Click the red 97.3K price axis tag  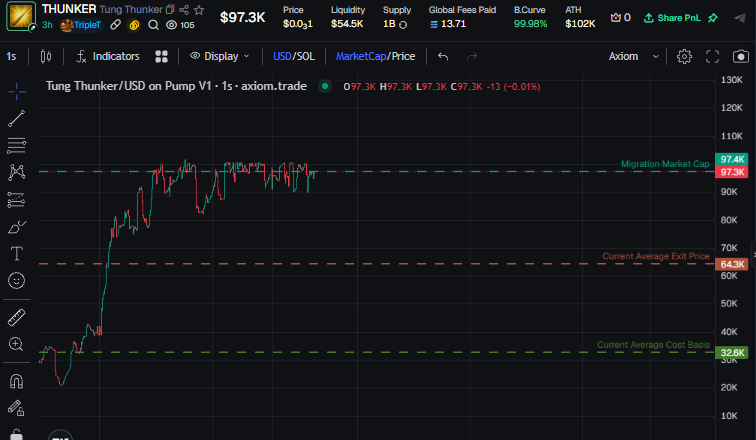tap(731, 172)
